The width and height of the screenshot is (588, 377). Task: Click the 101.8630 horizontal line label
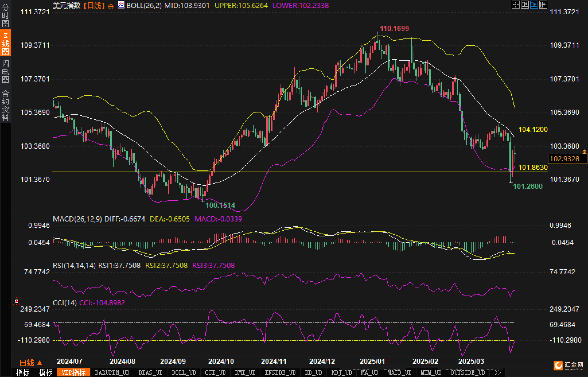pyautogui.click(x=533, y=167)
